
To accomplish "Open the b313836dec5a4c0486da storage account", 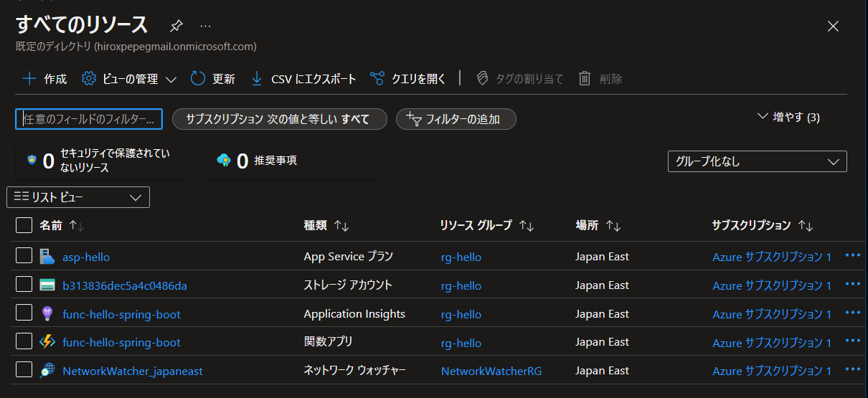I will point(125,285).
